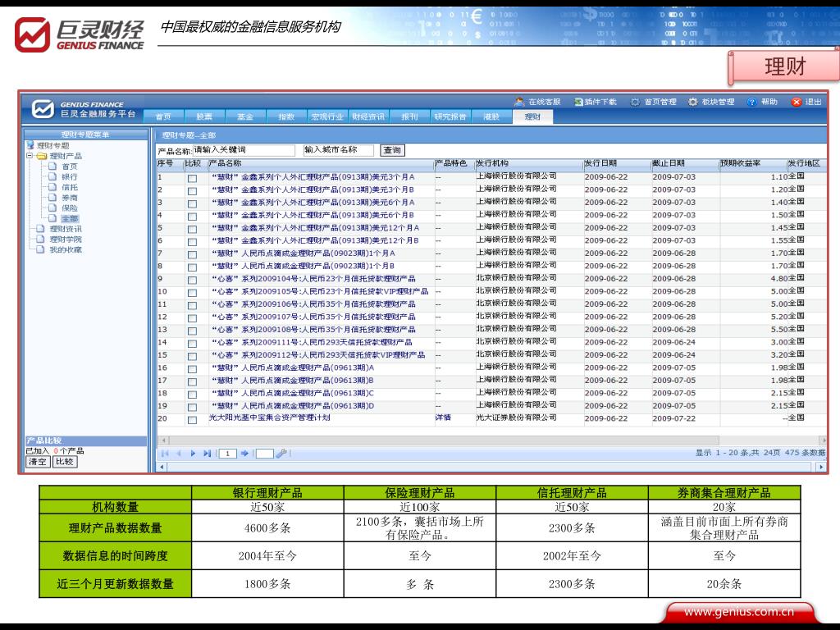Click the 理财专题 tree root icon
This screenshot has width=840, height=630.
pyautogui.click(x=30, y=145)
